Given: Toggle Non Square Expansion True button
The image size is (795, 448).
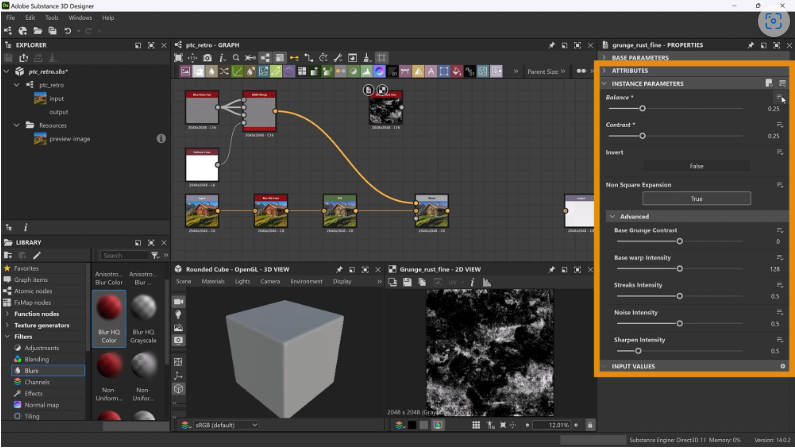Looking at the screenshot, I should point(697,199).
